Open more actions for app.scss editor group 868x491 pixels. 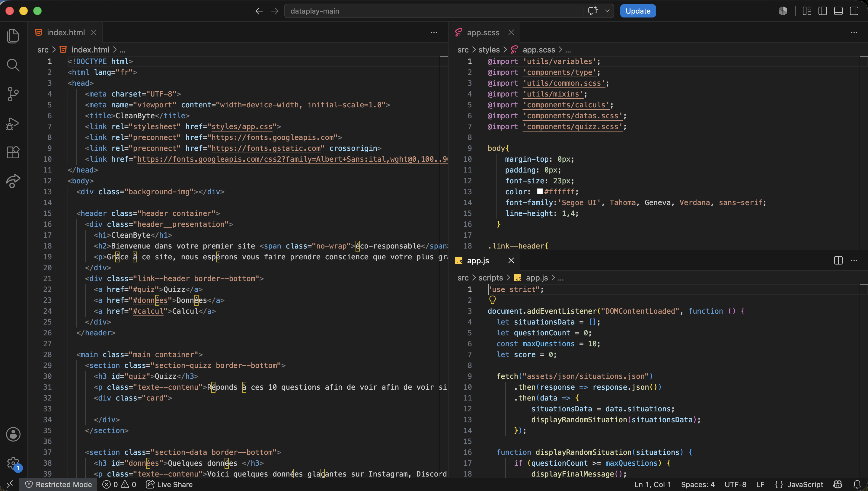pos(854,32)
